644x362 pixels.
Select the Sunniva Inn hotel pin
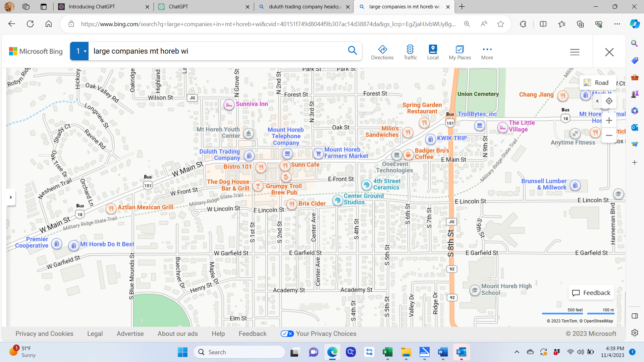pos(229,105)
